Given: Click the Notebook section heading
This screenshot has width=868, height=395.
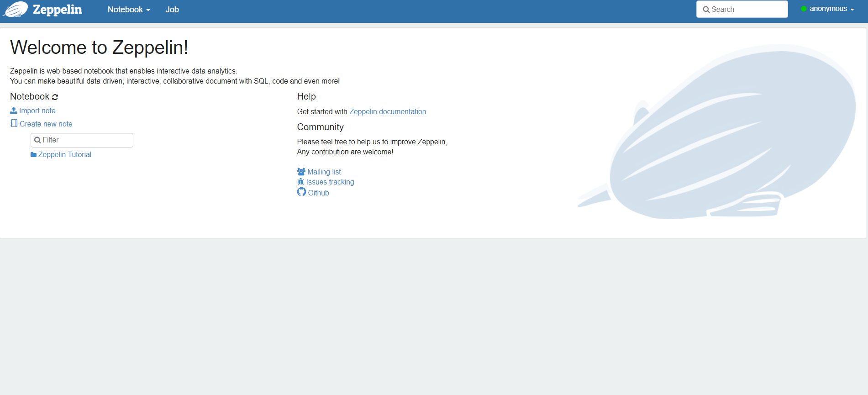Looking at the screenshot, I should (x=30, y=96).
